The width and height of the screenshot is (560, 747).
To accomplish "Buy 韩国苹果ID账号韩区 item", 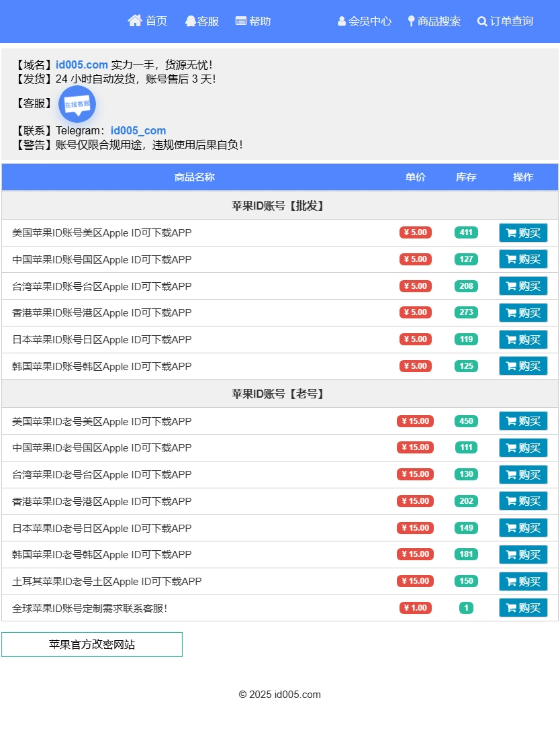I will tap(523, 366).
